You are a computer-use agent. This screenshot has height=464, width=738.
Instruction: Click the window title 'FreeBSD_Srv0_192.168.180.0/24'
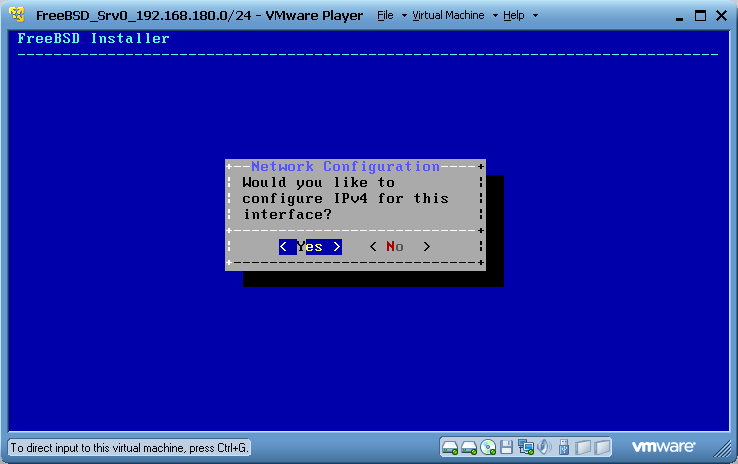(144, 16)
